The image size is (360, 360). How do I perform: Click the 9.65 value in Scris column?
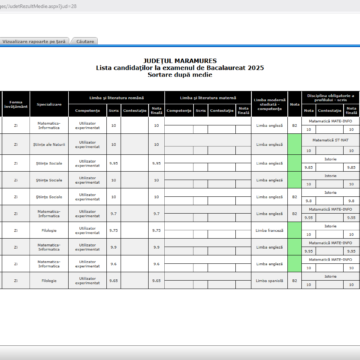(x=114, y=281)
